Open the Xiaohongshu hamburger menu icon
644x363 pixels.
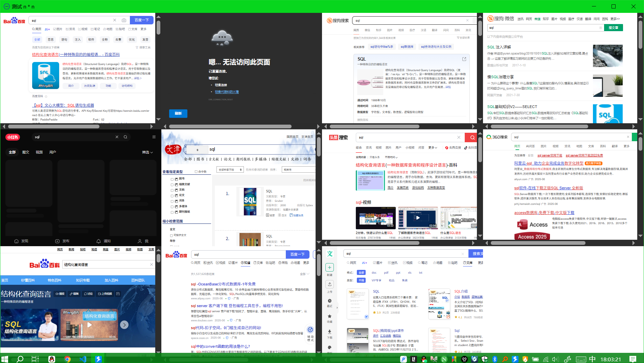154,137
